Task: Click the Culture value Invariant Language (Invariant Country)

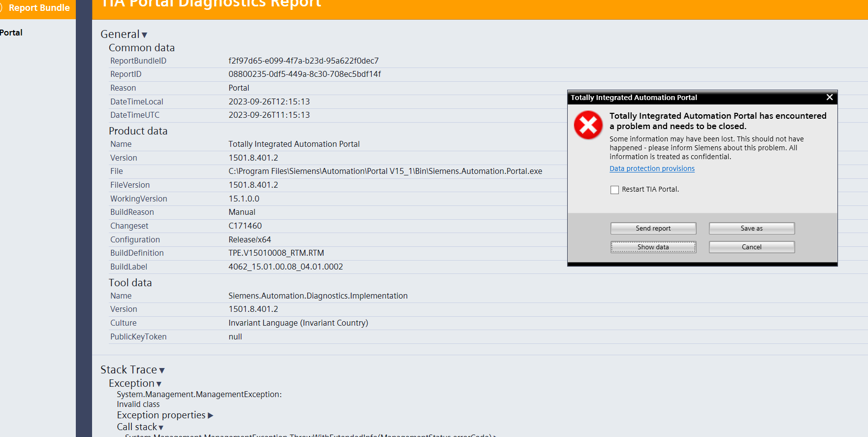Action: tap(298, 323)
